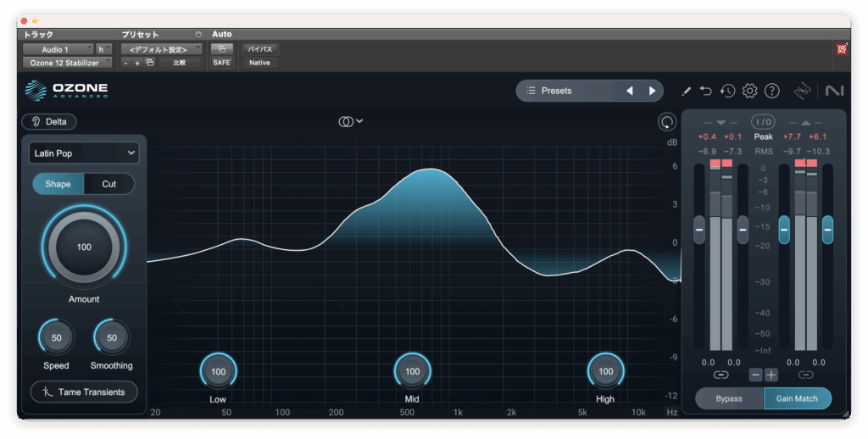Expand the Ozone 12 Stabilizer plugin selector
This screenshot has width=868, height=439.
click(67, 63)
